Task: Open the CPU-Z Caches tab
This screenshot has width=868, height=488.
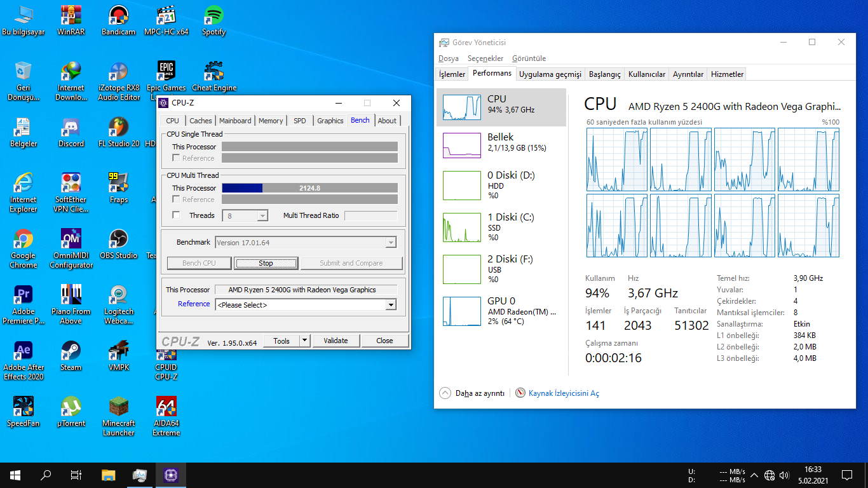Action: (x=201, y=121)
